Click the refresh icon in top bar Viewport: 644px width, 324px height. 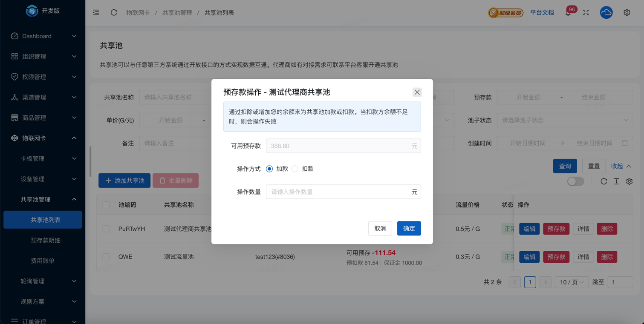pos(114,13)
